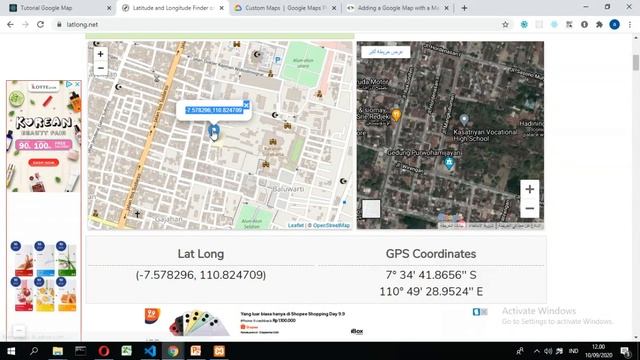Zoom out on the Leaflet street map
The height and width of the screenshot is (360, 640).
(100, 68)
